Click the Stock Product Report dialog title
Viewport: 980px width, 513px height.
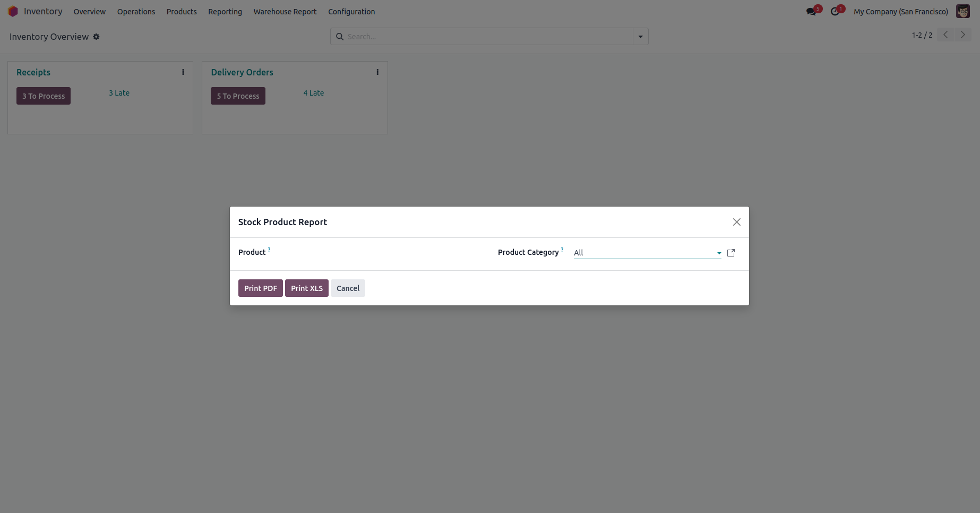[x=282, y=222]
